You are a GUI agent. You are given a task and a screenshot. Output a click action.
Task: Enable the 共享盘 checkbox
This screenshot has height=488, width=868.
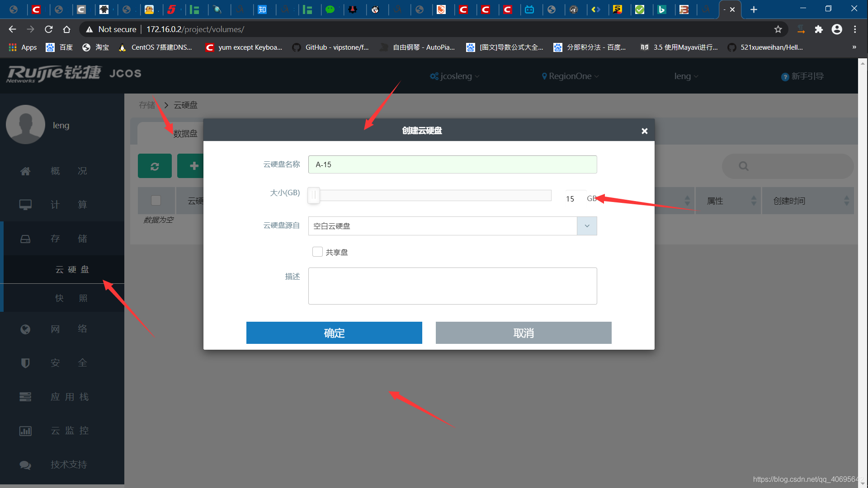point(317,252)
